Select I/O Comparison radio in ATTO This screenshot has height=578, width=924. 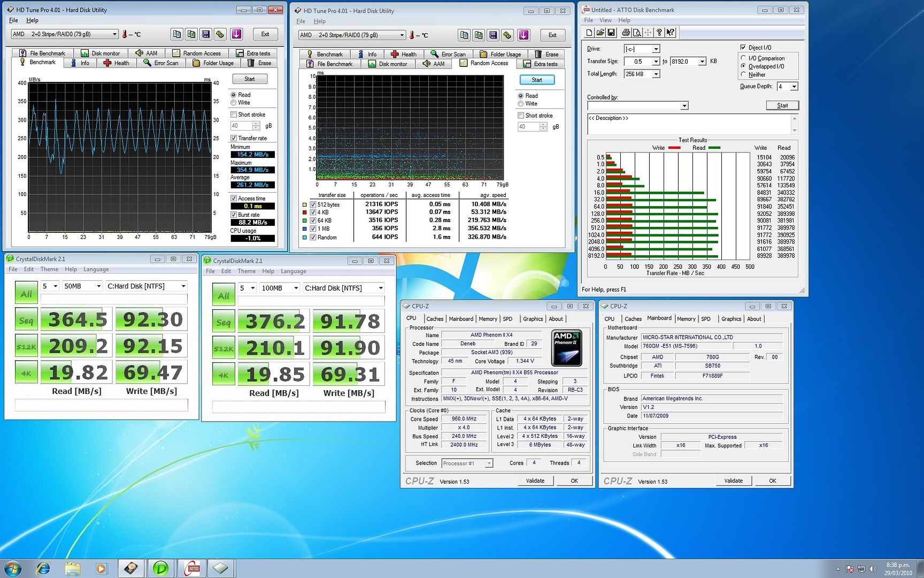(743, 58)
